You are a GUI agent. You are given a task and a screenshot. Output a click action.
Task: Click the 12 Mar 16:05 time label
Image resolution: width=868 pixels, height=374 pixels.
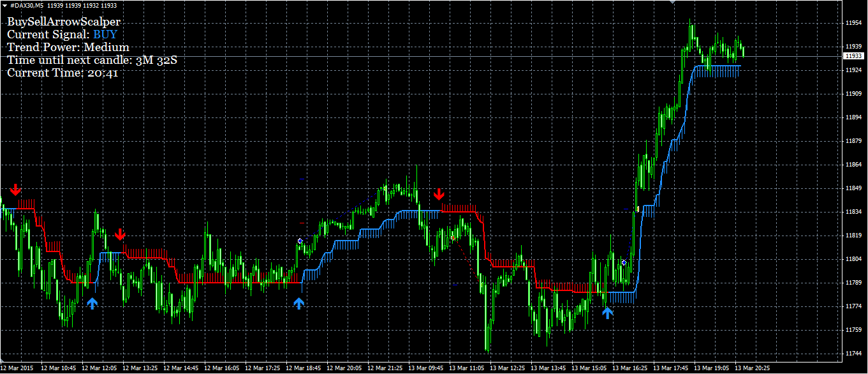pyautogui.click(x=221, y=368)
